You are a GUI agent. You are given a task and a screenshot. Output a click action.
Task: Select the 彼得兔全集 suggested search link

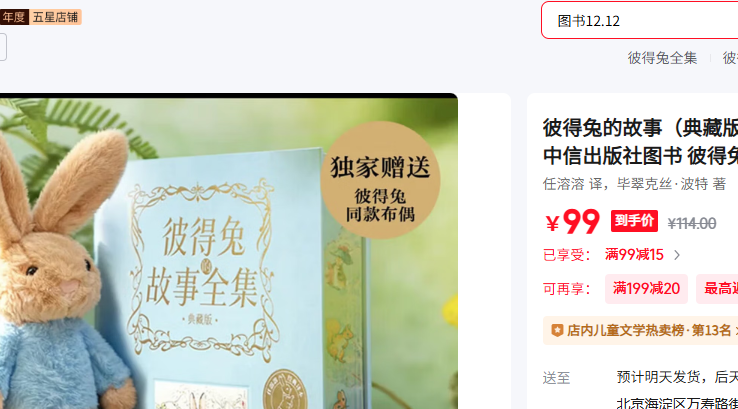[662, 58]
